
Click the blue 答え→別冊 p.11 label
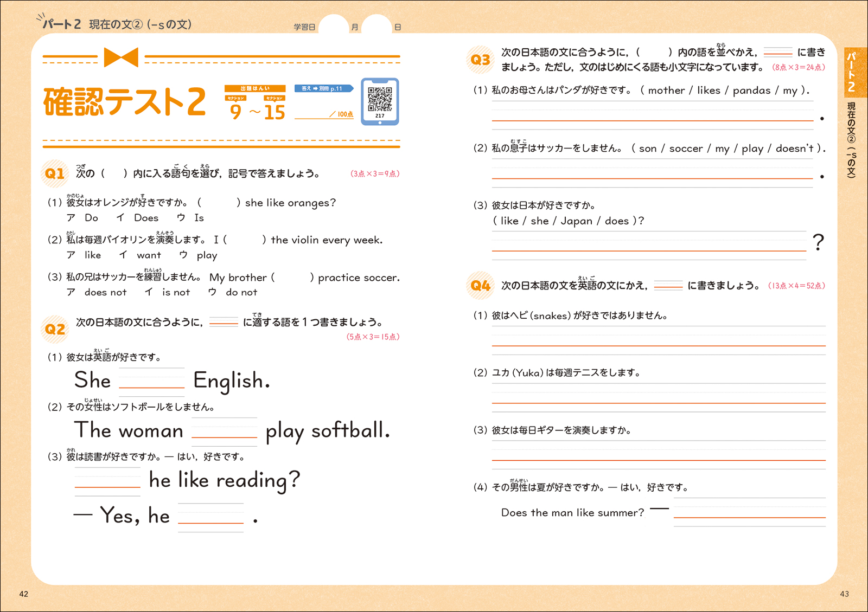tap(323, 88)
